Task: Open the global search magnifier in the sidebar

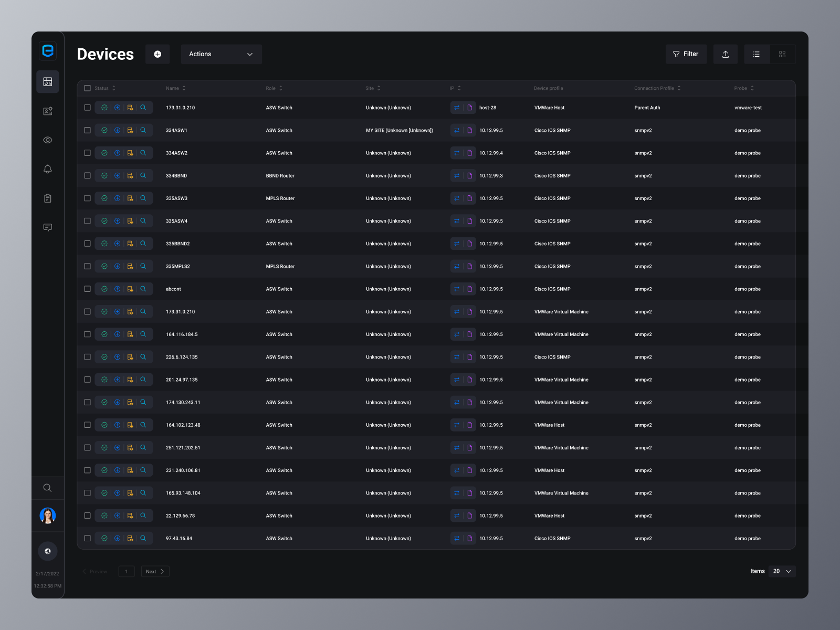Action: pos(48,488)
